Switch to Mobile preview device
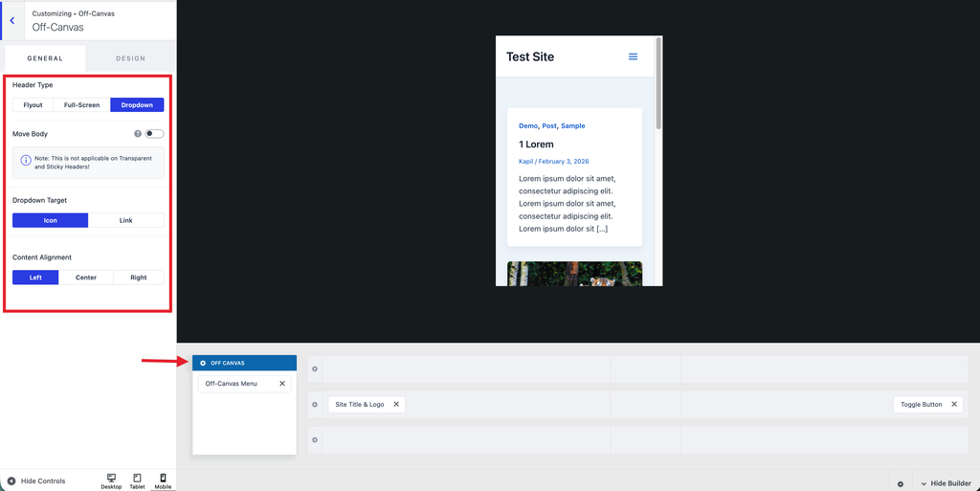Image resolution: width=980 pixels, height=491 pixels. click(163, 481)
